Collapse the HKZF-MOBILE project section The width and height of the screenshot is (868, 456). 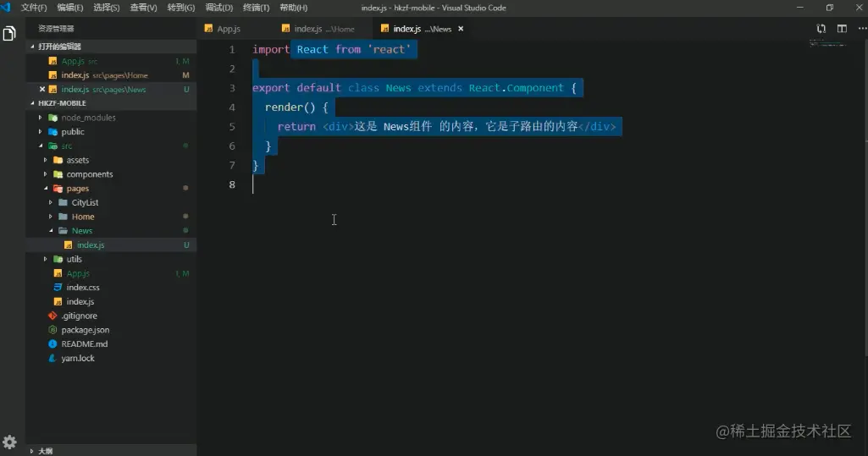[32, 103]
